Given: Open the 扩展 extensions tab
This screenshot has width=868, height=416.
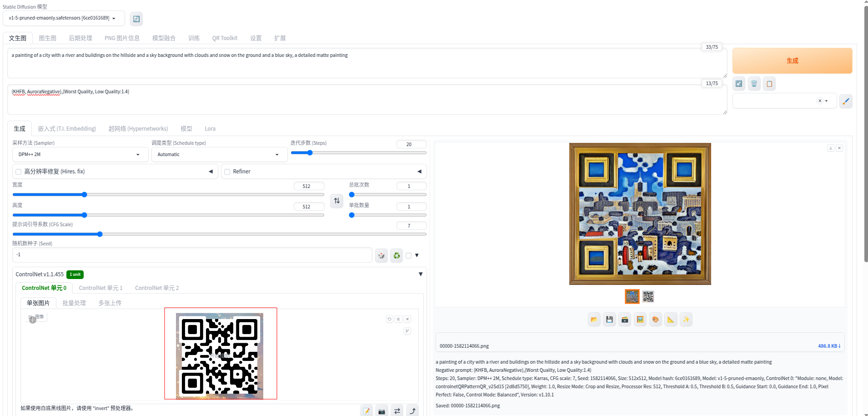Looking at the screenshot, I should pos(280,38).
